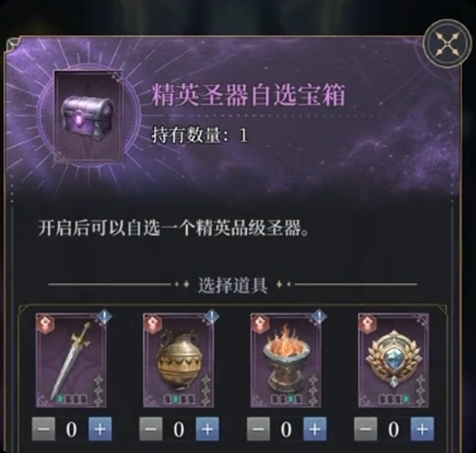Open info badge on the brazier card
This screenshot has height=453, width=476.
click(320, 318)
